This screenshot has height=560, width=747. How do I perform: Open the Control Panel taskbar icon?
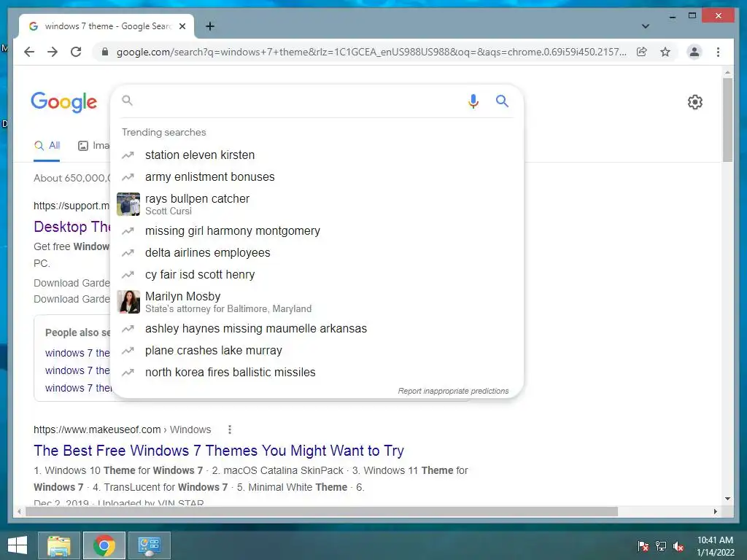pyautogui.click(x=150, y=545)
